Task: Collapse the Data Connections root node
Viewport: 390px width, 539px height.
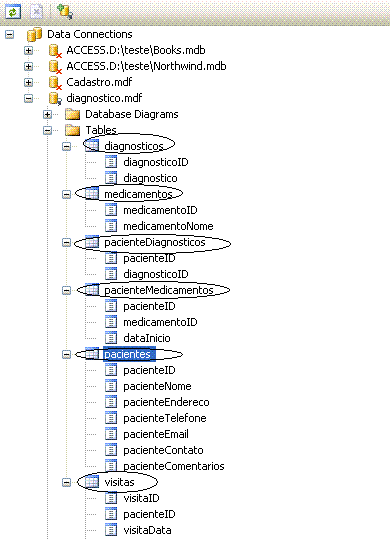Action: 10,34
